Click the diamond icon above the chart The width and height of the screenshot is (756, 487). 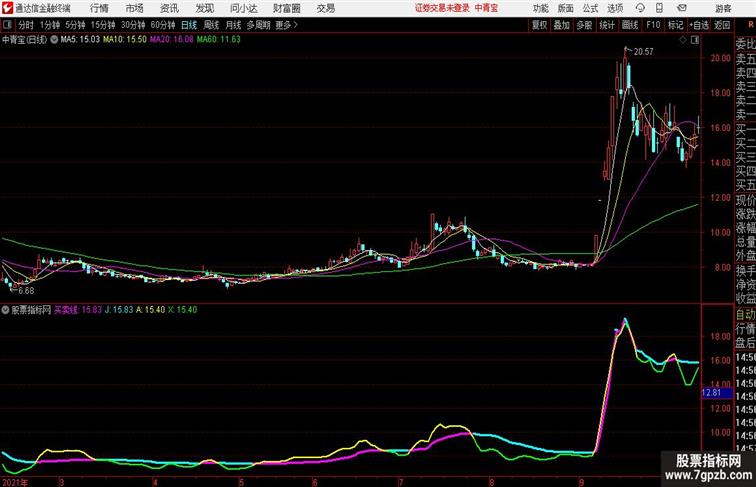(683, 40)
